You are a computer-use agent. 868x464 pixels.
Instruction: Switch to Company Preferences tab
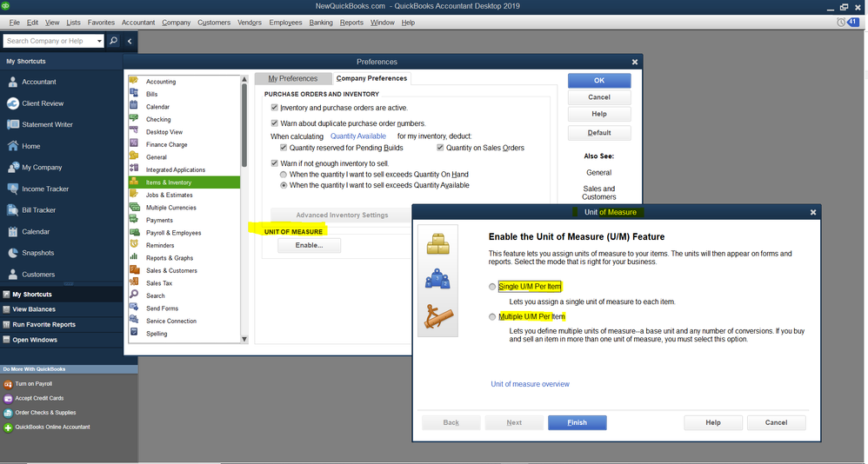pos(371,78)
